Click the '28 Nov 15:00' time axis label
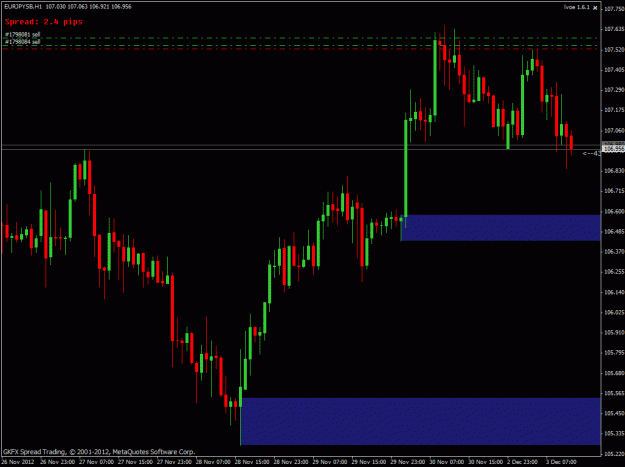 coord(252,462)
